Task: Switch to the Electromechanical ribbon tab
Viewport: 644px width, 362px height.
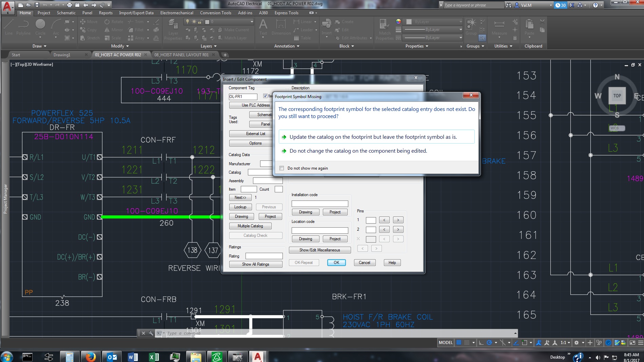Action: click(x=177, y=13)
